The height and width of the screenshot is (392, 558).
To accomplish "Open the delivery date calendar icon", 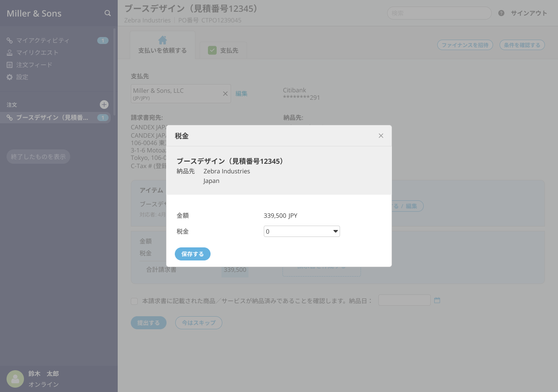I will 437,301.
